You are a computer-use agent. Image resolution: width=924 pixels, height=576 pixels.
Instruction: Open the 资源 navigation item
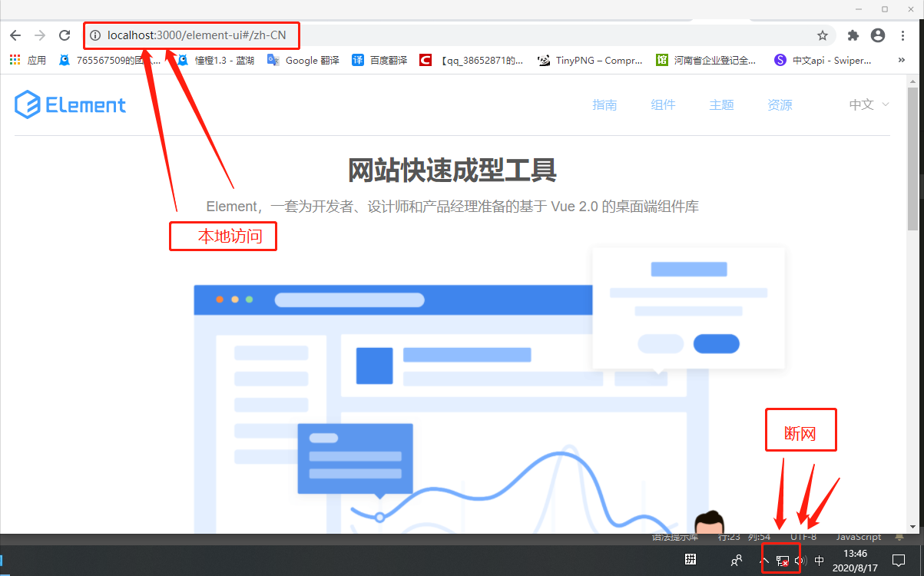(x=780, y=105)
